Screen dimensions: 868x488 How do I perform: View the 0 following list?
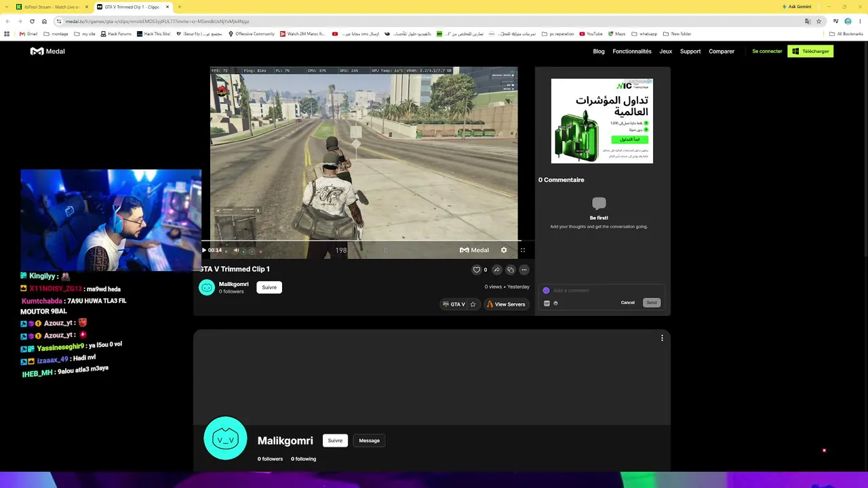(304, 459)
